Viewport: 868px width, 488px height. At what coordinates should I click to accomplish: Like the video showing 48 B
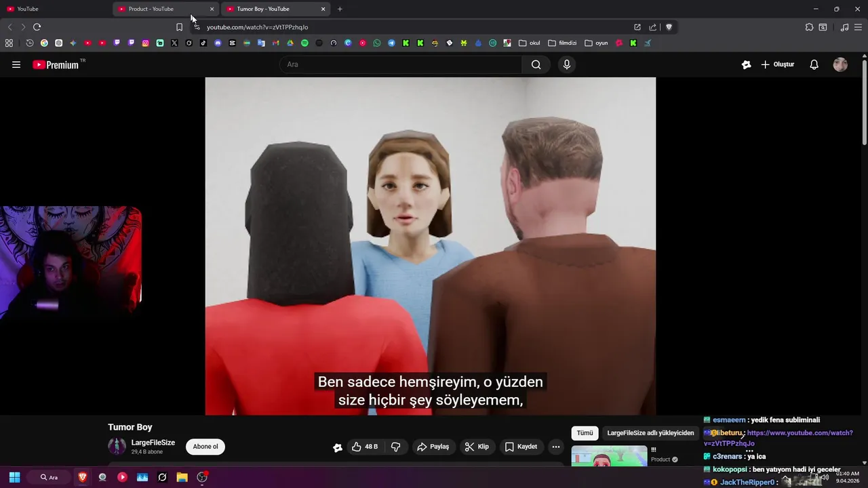pyautogui.click(x=365, y=447)
